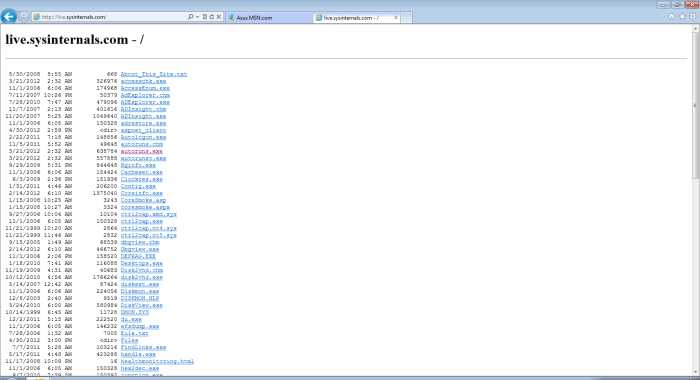Click the efsdump.exe link
Viewport: 700px width, 380px height.
click(140, 326)
